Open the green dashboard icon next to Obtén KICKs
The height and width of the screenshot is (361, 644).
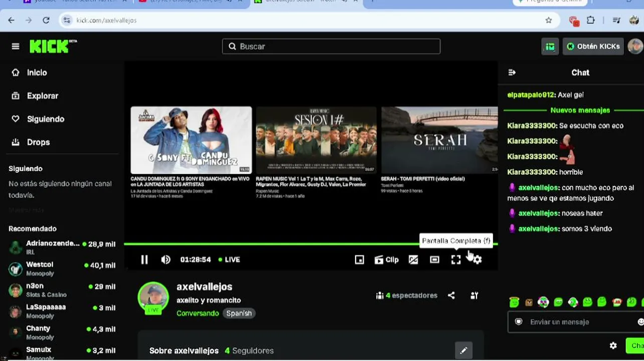tap(550, 47)
